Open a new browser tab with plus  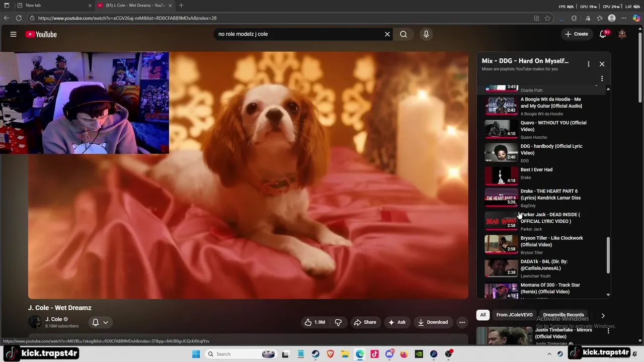[x=181, y=5]
